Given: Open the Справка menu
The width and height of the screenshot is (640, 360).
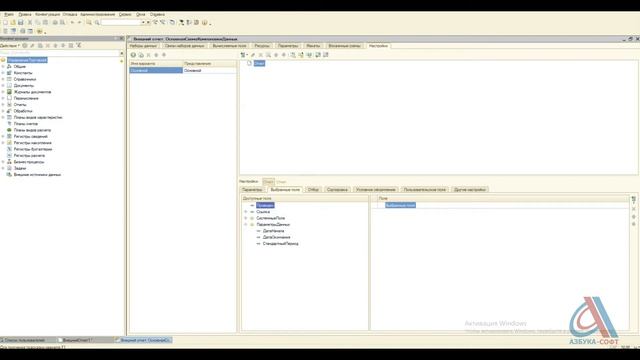Looking at the screenshot, I should click(157, 14).
